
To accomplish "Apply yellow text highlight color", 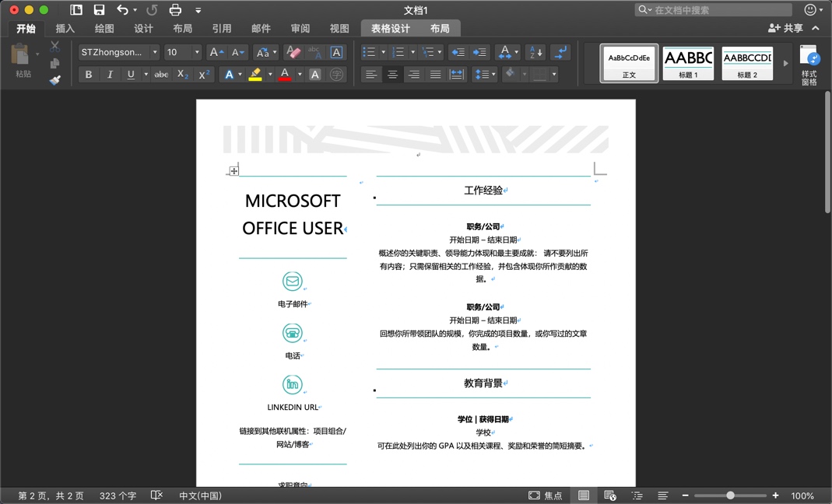I will pos(254,75).
